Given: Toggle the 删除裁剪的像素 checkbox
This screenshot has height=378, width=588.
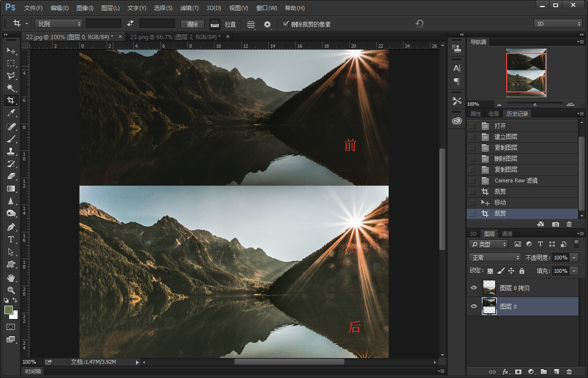Looking at the screenshot, I should coord(286,24).
